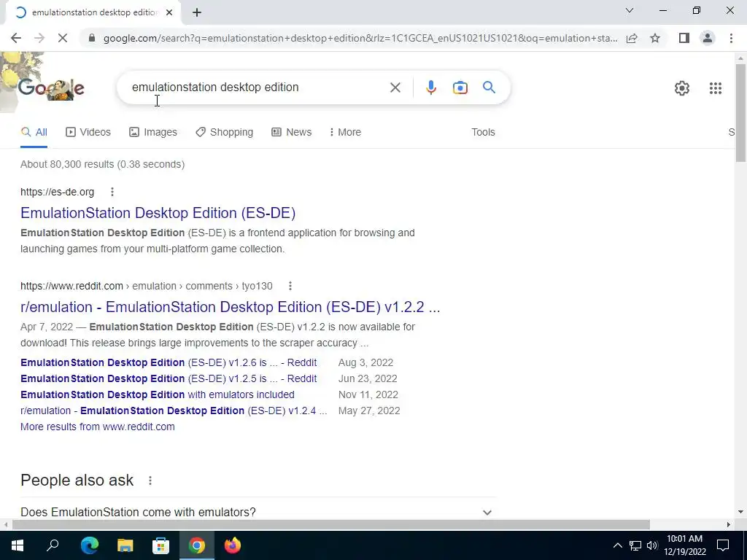The height and width of the screenshot is (560, 747).
Task: Open the tab search chevron
Action: tap(630, 10)
